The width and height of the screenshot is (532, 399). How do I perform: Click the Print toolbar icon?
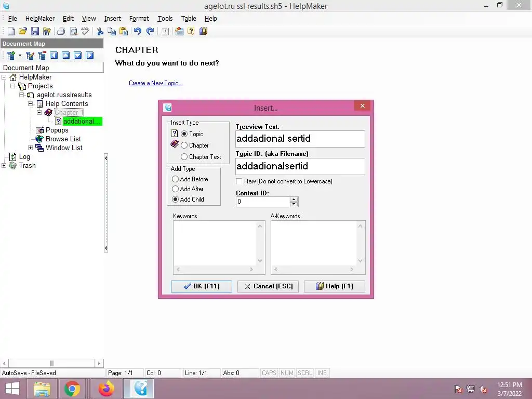point(61,31)
